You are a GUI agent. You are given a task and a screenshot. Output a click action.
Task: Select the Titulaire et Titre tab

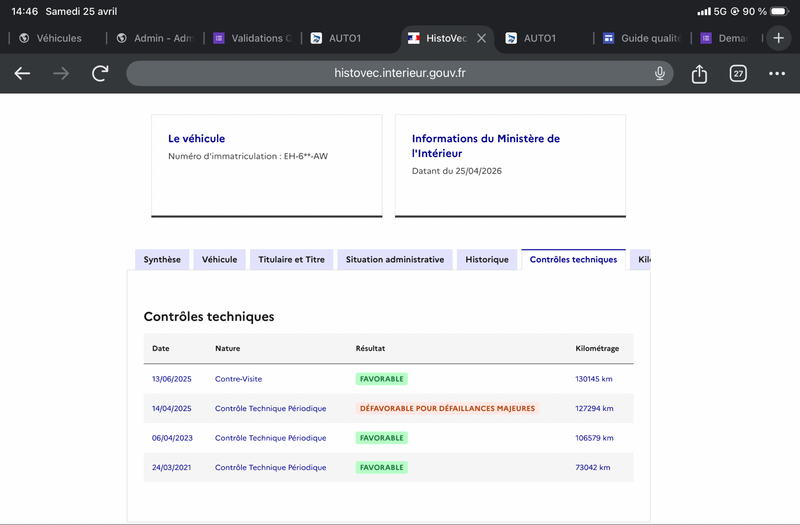(291, 260)
